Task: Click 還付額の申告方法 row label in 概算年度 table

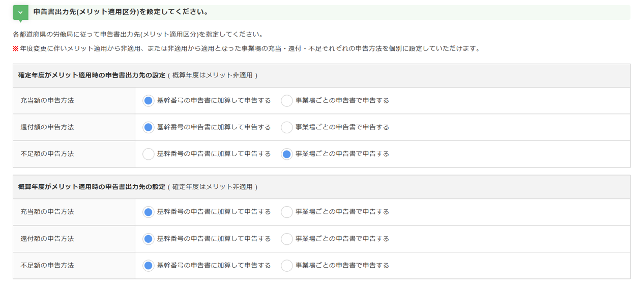Action: 47,239
